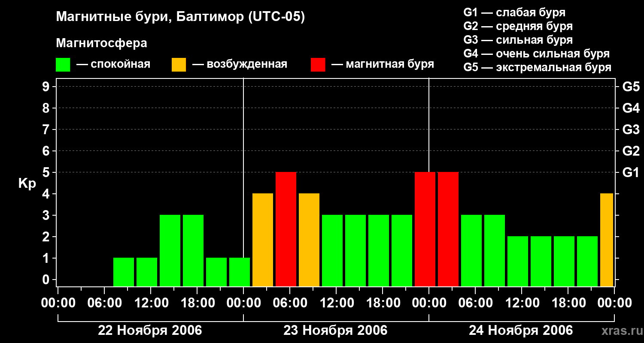
Task: Click the green bar covering 13:00–16:00 on 22 Ноября
Action: [x=170, y=251]
